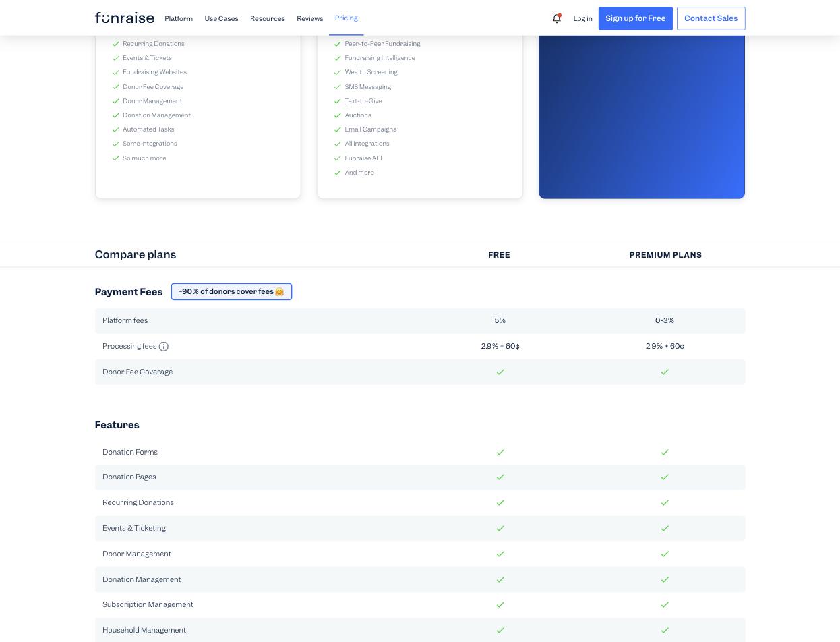Screen dimensions: 840x642
Task: Click Free checkmark in Donation Forms row
Action: pyautogui.click(x=500, y=452)
